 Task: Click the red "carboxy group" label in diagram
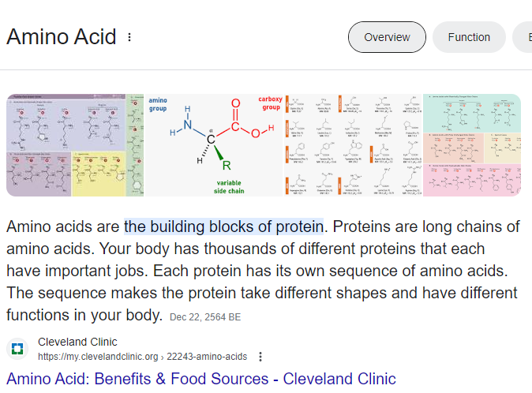pos(270,103)
